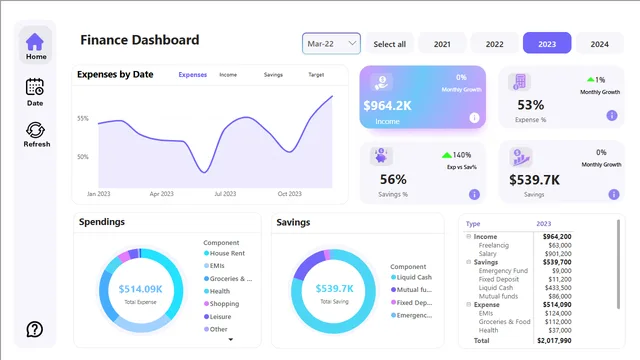The image size is (640, 360).
Task: Click the Emergency Fund table row
Action: point(518,271)
